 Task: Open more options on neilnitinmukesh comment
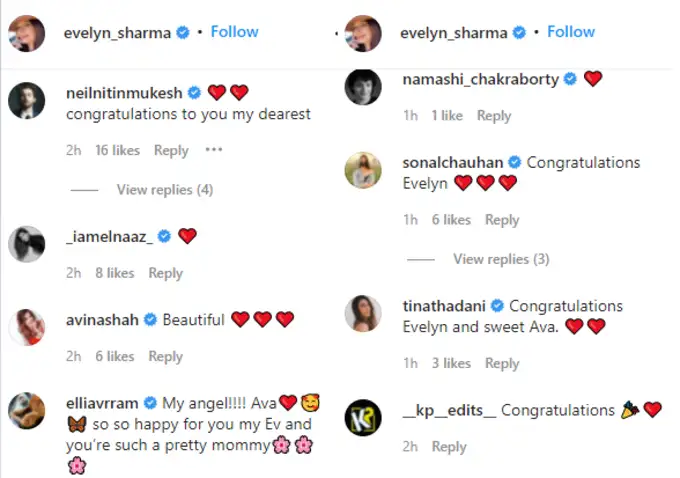point(213,150)
